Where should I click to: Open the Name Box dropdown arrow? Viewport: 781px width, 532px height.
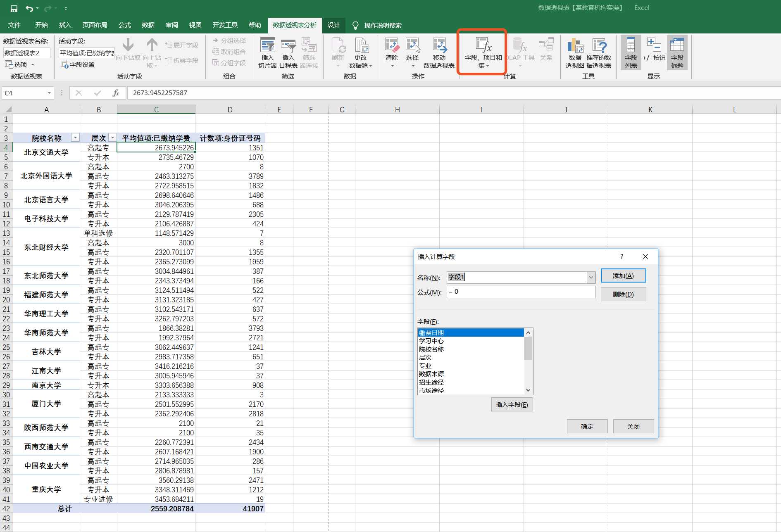pyautogui.click(x=49, y=93)
